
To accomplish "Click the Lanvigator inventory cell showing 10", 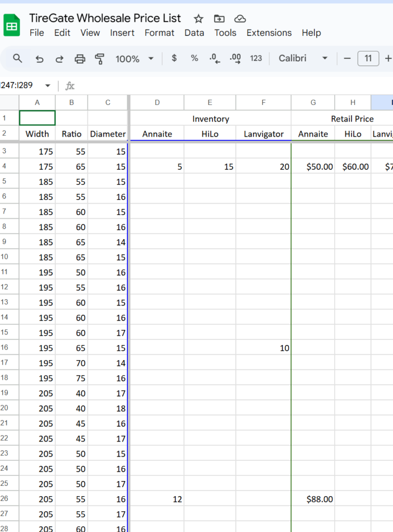I will click(264, 348).
